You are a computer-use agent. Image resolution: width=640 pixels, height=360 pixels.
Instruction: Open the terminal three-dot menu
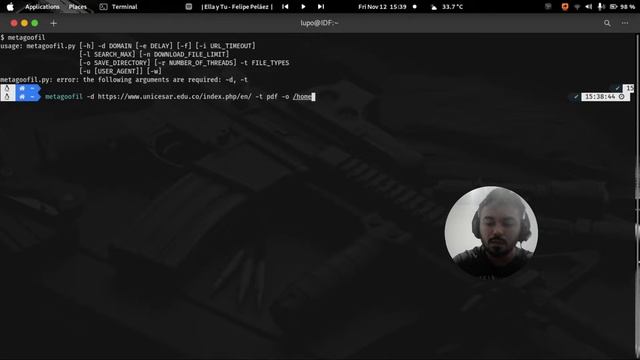coord(625,23)
